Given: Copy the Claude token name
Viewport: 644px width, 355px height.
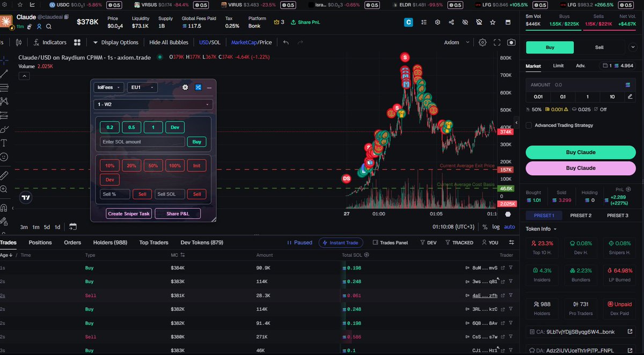Looking at the screenshot, I should pos(67,17).
